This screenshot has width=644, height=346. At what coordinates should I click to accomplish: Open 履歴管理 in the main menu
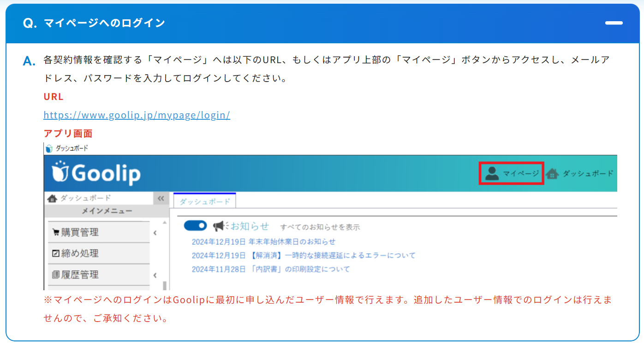point(99,275)
